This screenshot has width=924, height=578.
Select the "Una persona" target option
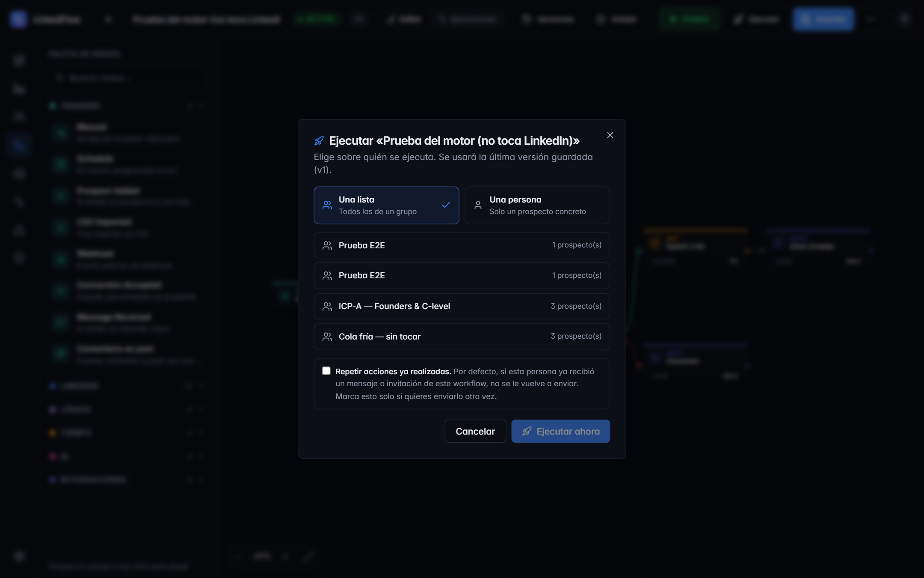pyautogui.click(x=537, y=205)
